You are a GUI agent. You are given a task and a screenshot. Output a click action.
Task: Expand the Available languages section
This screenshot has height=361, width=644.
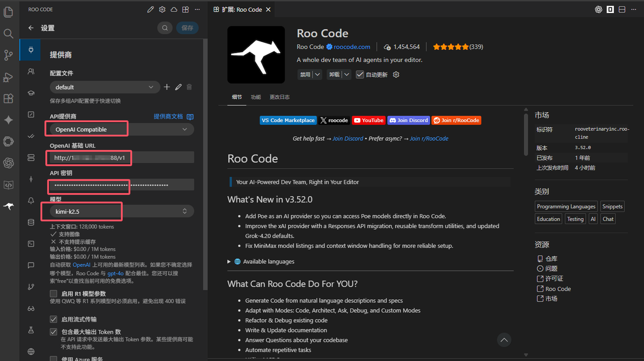261,261
